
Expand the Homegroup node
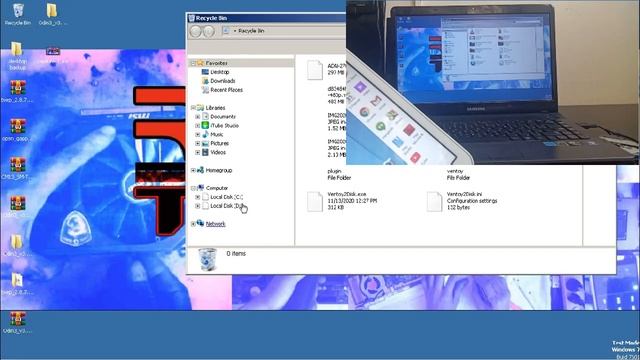pyautogui.click(x=193, y=171)
